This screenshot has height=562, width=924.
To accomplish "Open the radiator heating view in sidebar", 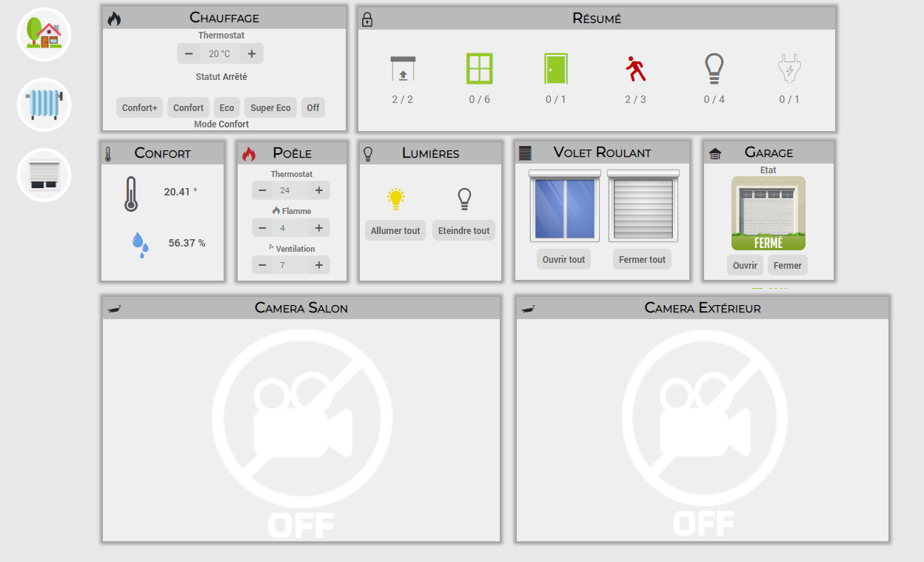I will 44,104.
